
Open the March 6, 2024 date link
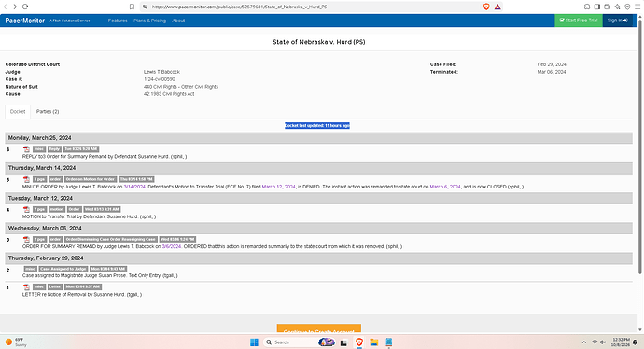tap(445, 187)
